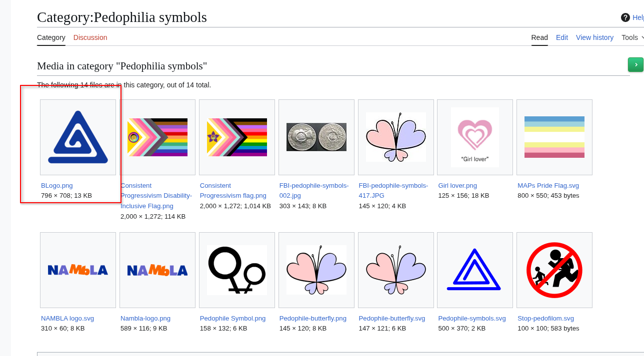Open the Edit tab
Viewport: 644px width, 356px height.
(x=562, y=37)
